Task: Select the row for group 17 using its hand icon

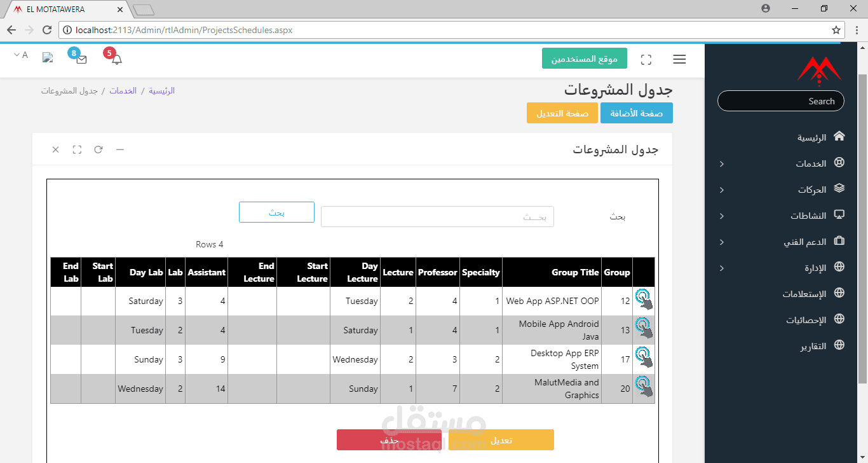Action: [644, 359]
